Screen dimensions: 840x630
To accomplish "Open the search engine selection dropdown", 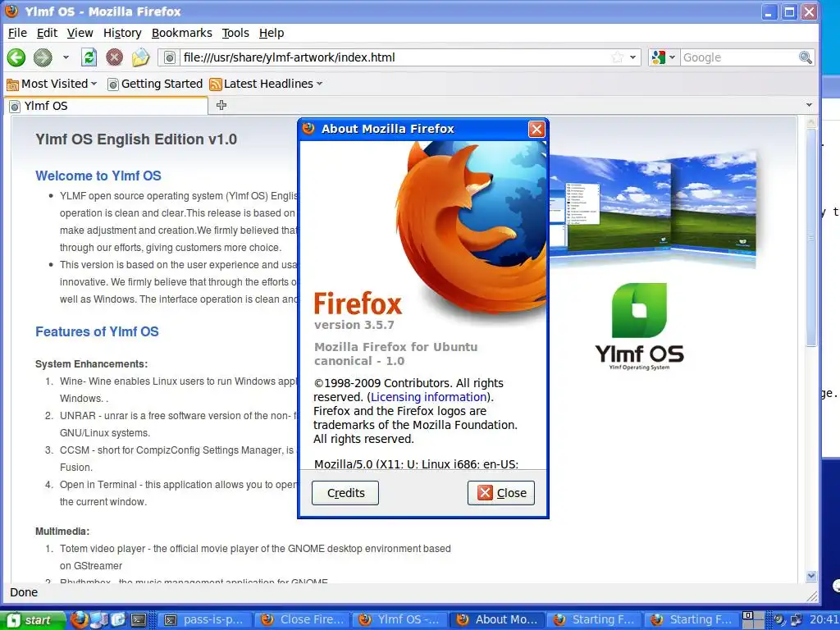I will tap(672, 57).
